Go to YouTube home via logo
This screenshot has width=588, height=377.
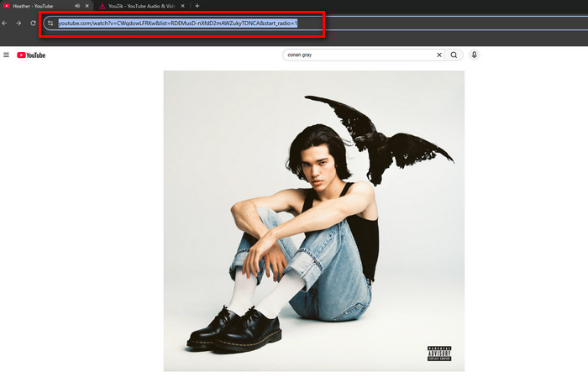31,55
